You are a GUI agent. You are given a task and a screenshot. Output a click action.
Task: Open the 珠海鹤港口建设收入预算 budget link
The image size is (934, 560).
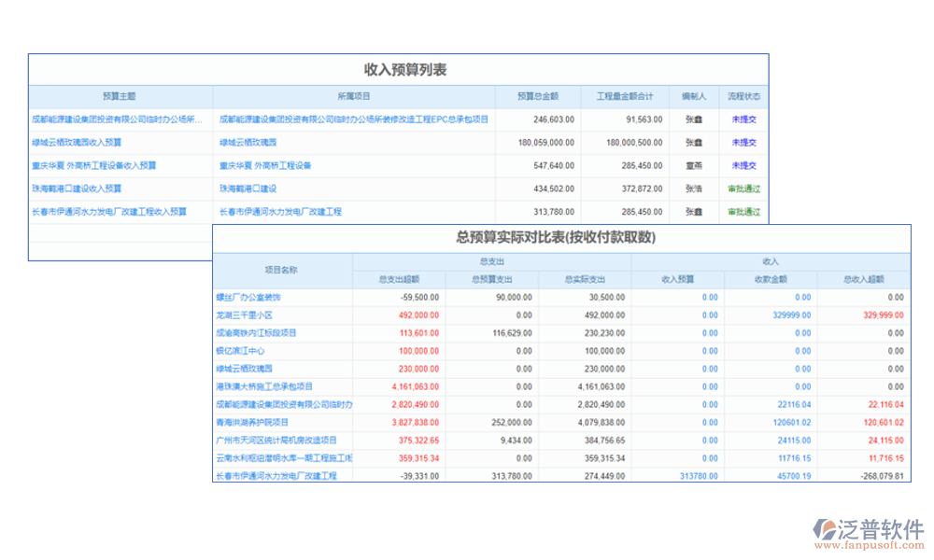(76, 189)
